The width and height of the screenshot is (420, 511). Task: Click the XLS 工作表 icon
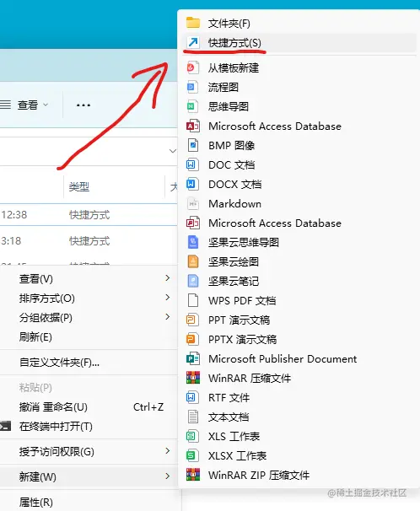[192, 436]
